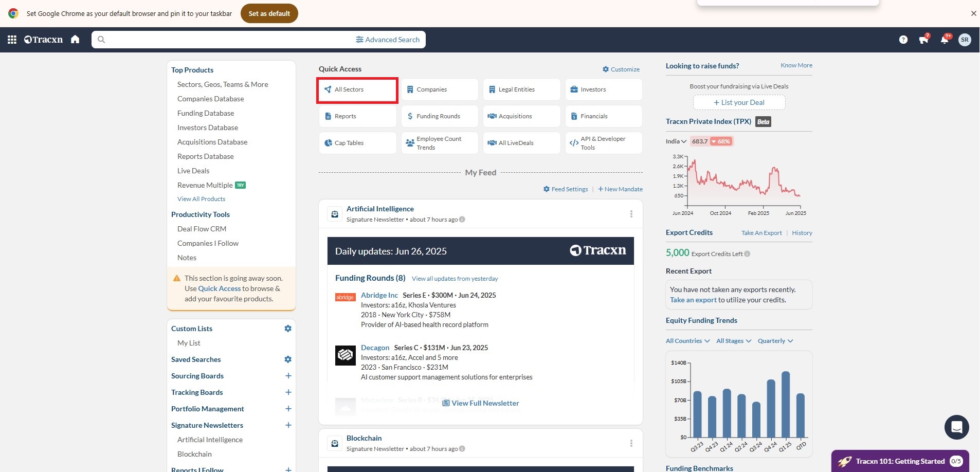Focus the top search input field
The width and height of the screenshot is (980, 472).
226,40
